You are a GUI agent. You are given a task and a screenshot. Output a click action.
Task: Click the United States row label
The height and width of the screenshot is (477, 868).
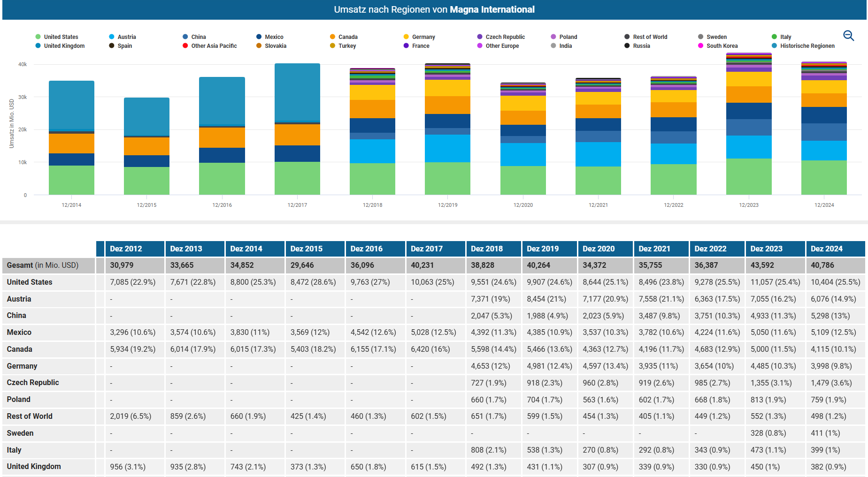click(x=30, y=282)
